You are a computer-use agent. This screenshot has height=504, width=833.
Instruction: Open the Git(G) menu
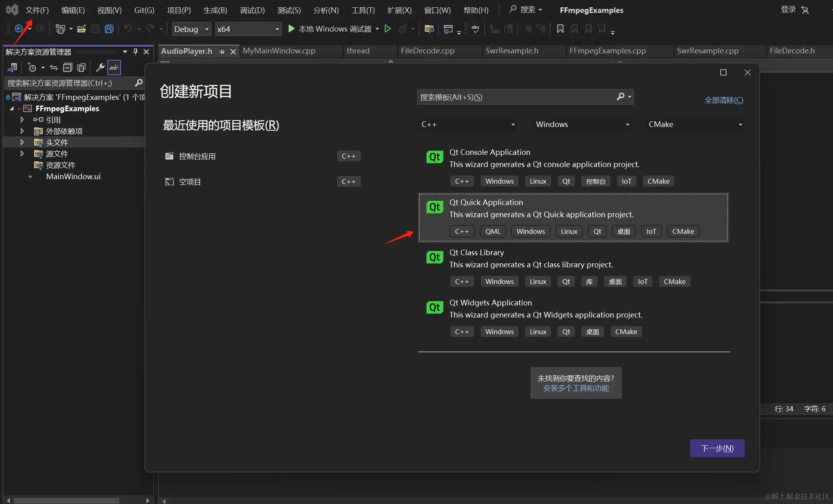pyautogui.click(x=144, y=10)
